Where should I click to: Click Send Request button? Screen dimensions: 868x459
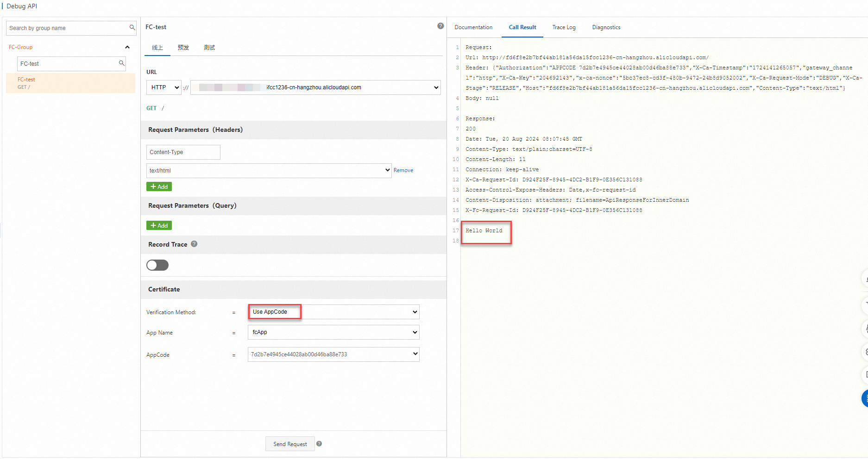(290, 444)
